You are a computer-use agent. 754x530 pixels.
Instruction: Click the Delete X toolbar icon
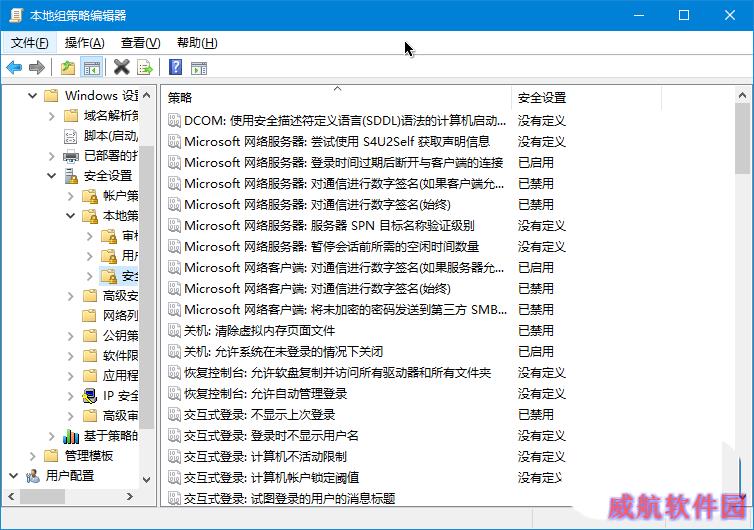pos(122,68)
